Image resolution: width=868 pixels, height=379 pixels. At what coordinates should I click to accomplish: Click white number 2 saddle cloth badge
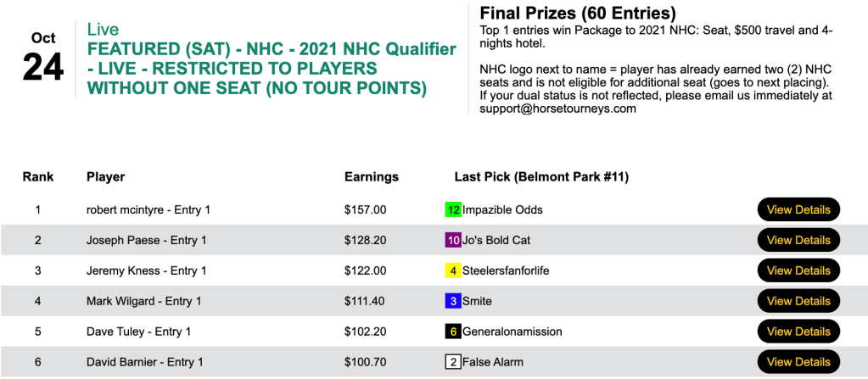[453, 362]
